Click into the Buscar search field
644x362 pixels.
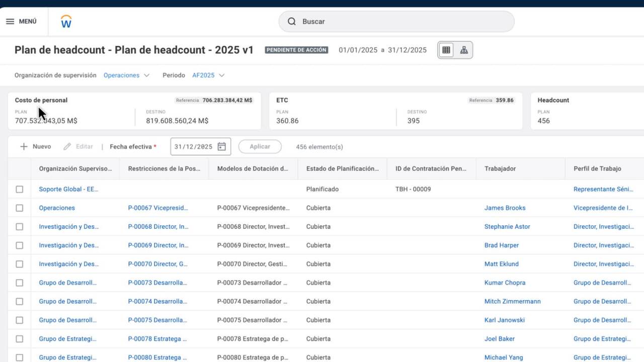coord(403,22)
